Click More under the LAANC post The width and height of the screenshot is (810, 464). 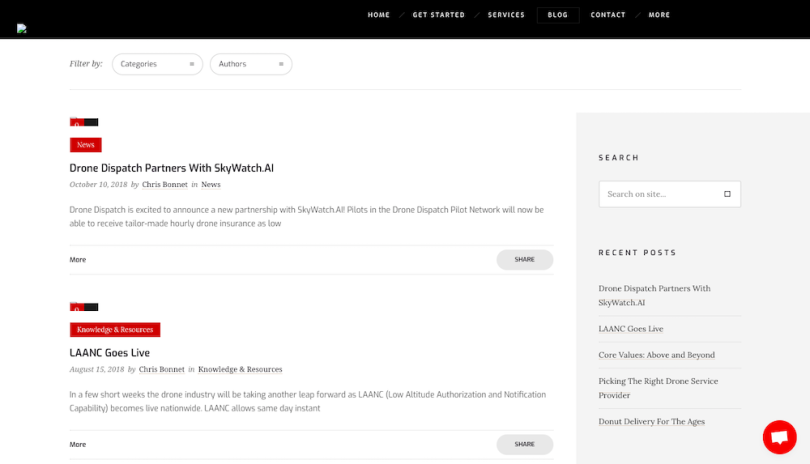tap(78, 444)
